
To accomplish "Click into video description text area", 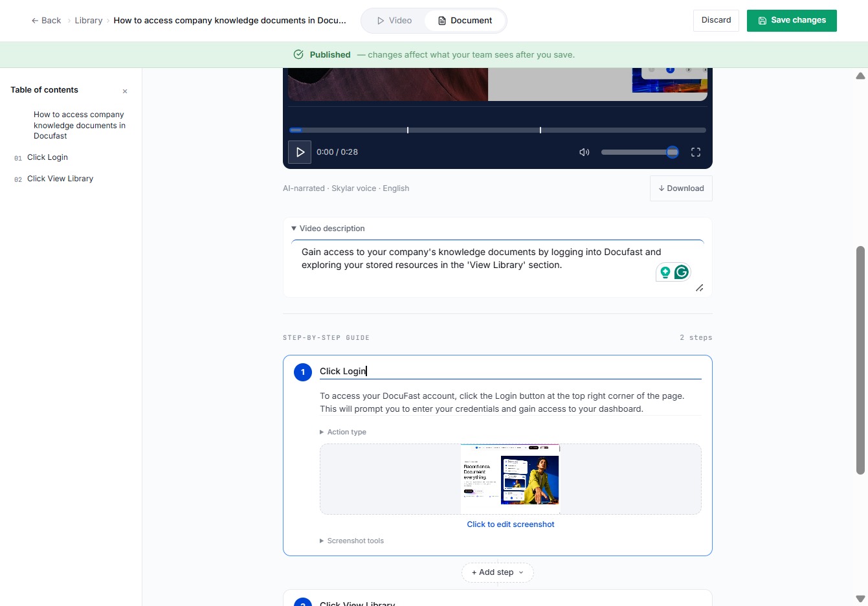I will tap(498, 267).
